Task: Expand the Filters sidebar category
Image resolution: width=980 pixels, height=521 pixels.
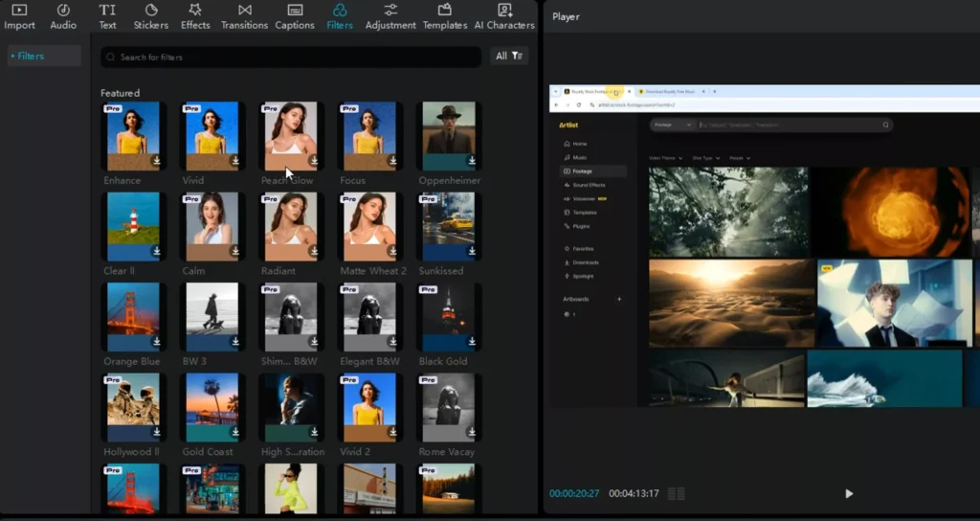Action: tap(44, 56)
